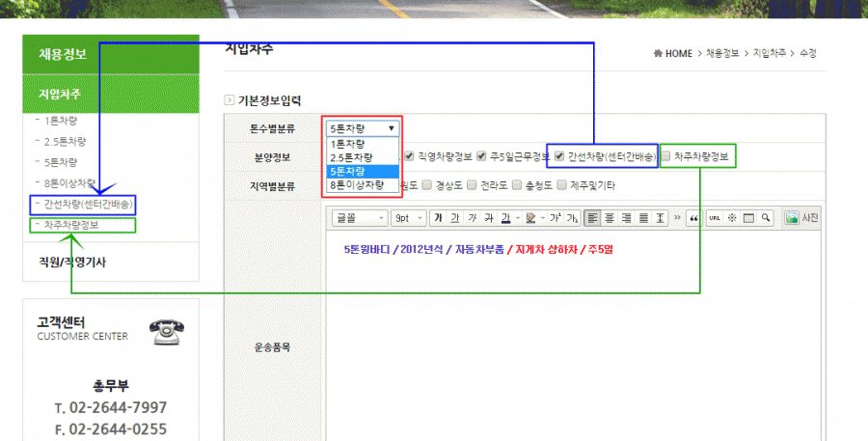Show more toolbar options with » icon
The image size is (868, 441).
point(677,218)
